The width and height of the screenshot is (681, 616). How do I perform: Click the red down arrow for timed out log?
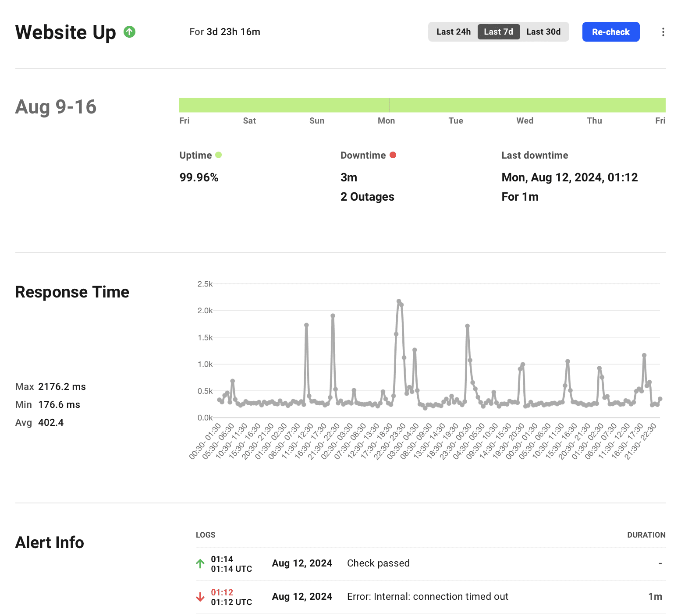coord(200,597)
